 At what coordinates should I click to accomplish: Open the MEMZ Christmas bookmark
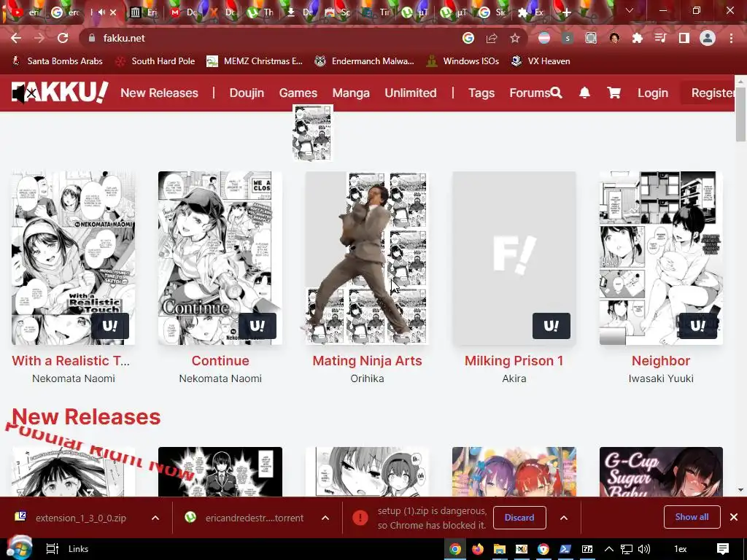point(255,61)
